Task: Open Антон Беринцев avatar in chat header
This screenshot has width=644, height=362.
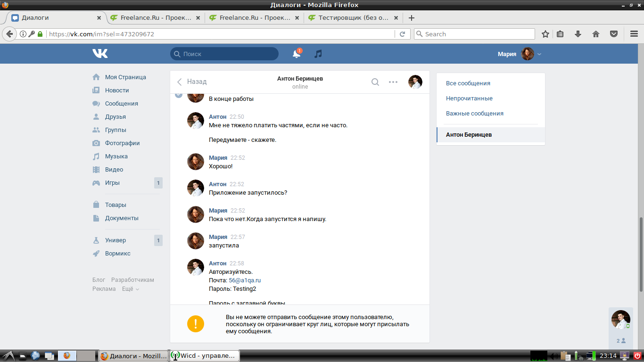Action: (415, 82)
